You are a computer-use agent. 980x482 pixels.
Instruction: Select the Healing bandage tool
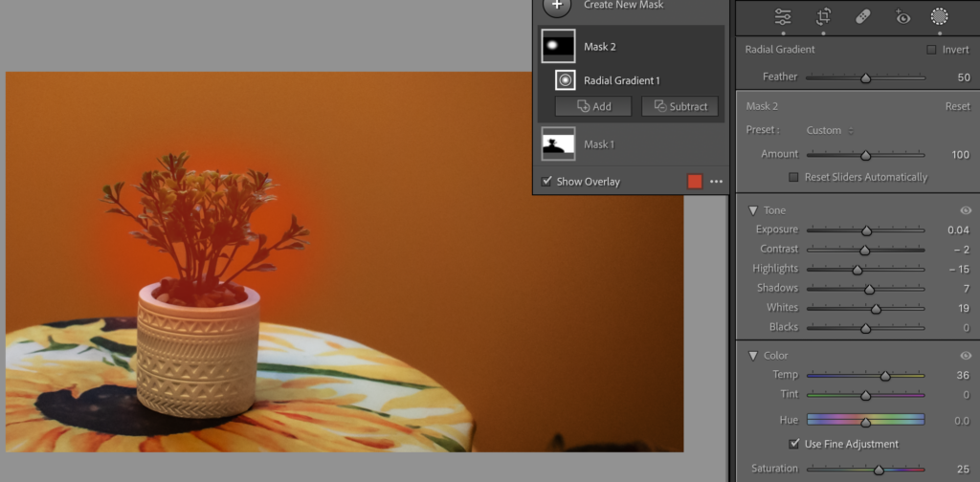click(x=862, y=17)
